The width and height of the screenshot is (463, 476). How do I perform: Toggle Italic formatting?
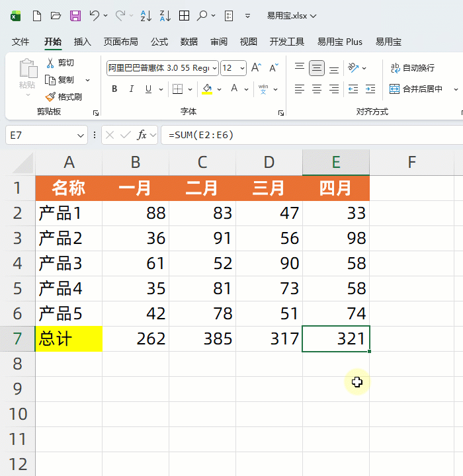(x=132, y=89)
